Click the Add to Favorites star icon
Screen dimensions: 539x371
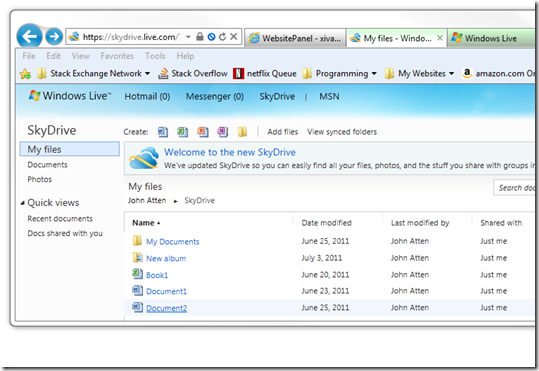click(25, 74)
